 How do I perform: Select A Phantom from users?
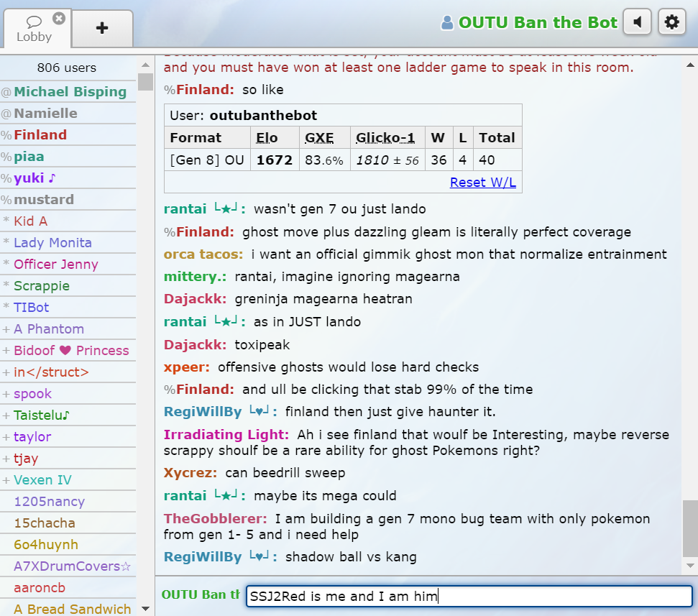click(x=68, y=329)
